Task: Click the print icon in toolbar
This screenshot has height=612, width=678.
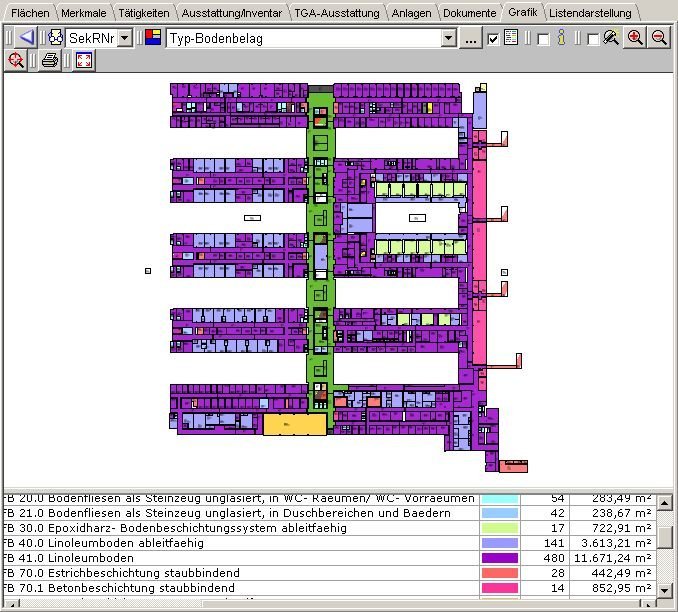Action: tap(49, 61)
